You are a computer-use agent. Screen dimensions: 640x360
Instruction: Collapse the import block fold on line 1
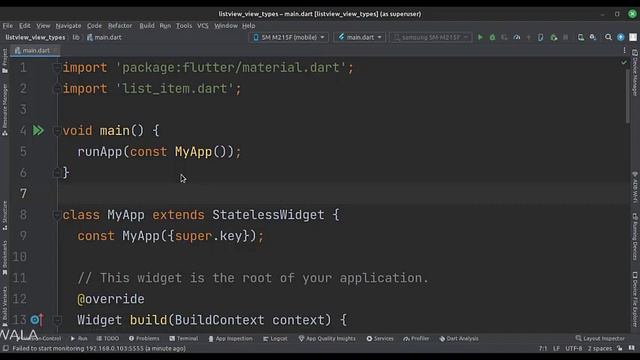click(x=57, y=67)
